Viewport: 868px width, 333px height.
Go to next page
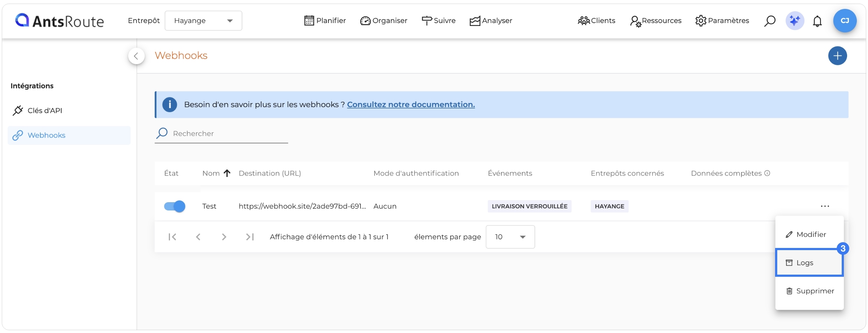224,237
